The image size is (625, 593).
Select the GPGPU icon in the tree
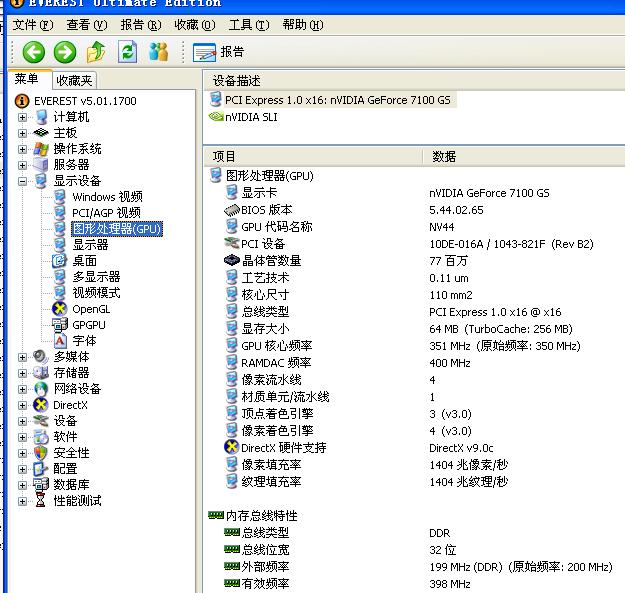(60, 325)
